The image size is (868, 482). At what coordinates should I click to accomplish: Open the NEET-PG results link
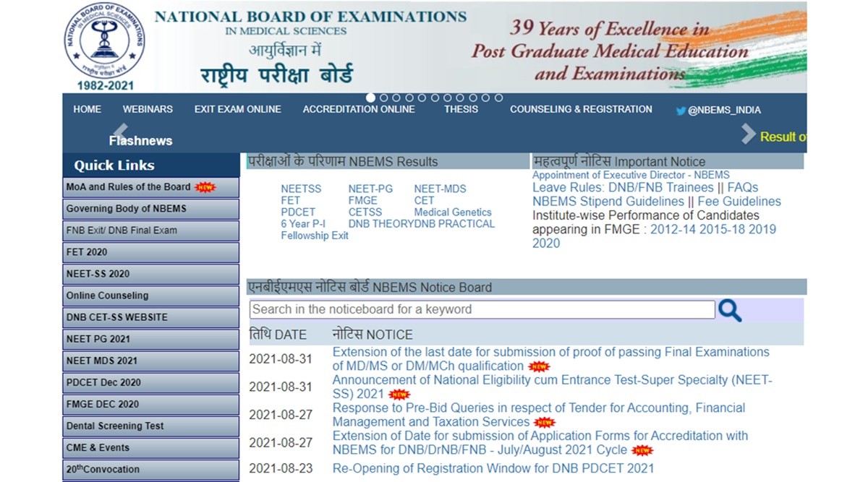coord(370,189)
